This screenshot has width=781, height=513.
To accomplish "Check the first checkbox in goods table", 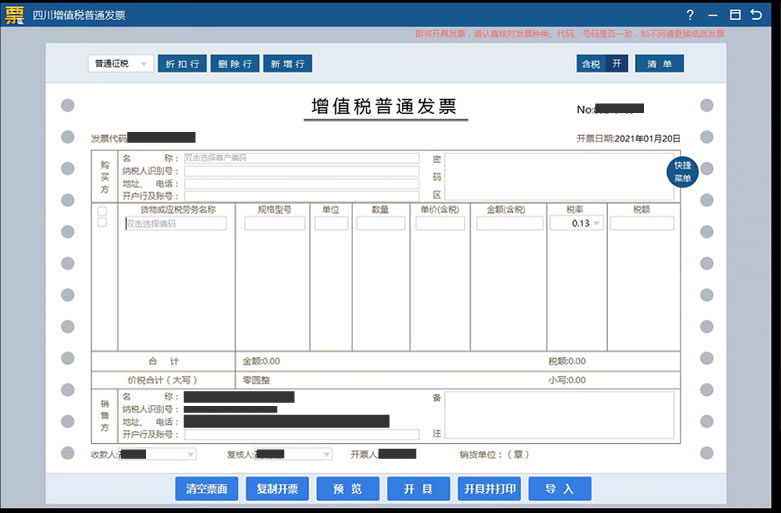I will [x=102, y=211].
